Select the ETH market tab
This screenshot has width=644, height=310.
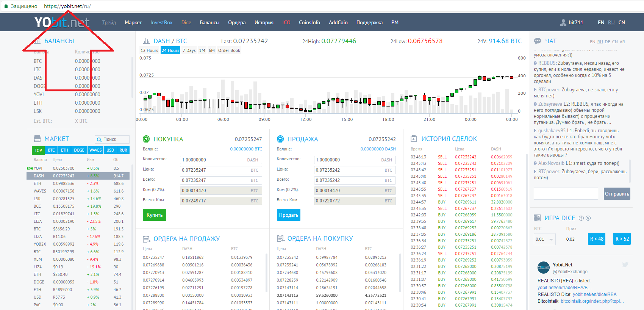click(x=64, y=150)
